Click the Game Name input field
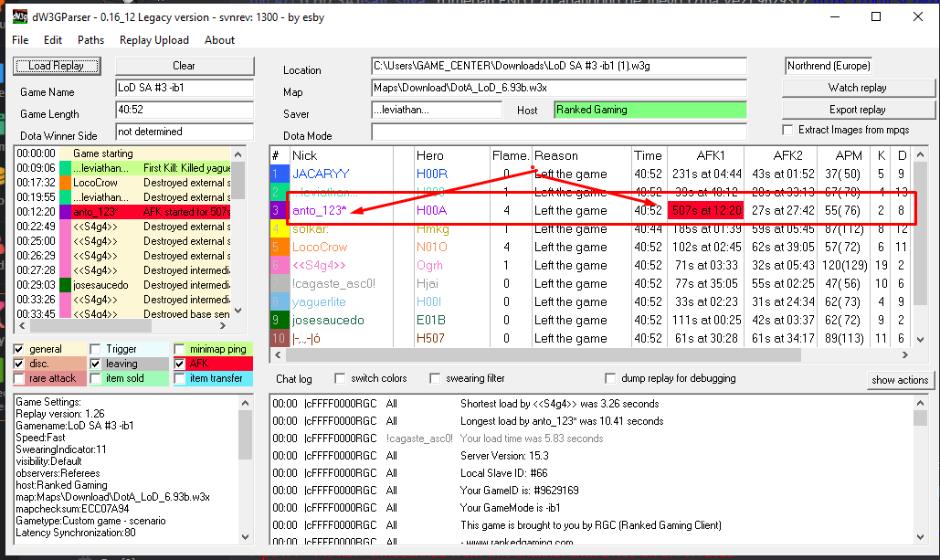 pos(185,88)
